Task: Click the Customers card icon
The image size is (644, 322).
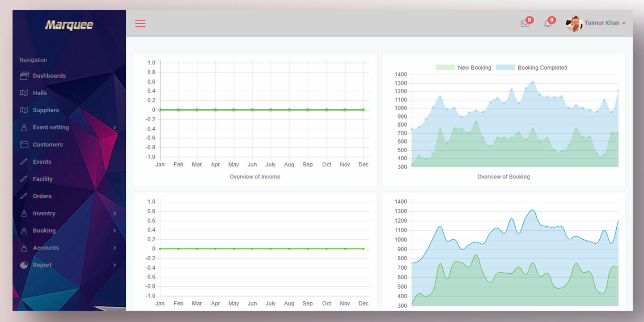Action: click(24, 144)
